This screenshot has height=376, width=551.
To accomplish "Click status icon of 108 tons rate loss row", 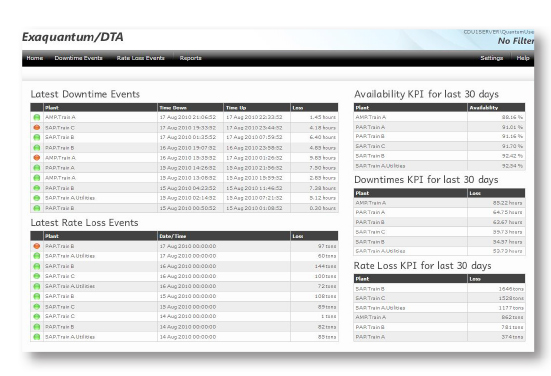I will (37, 296).
